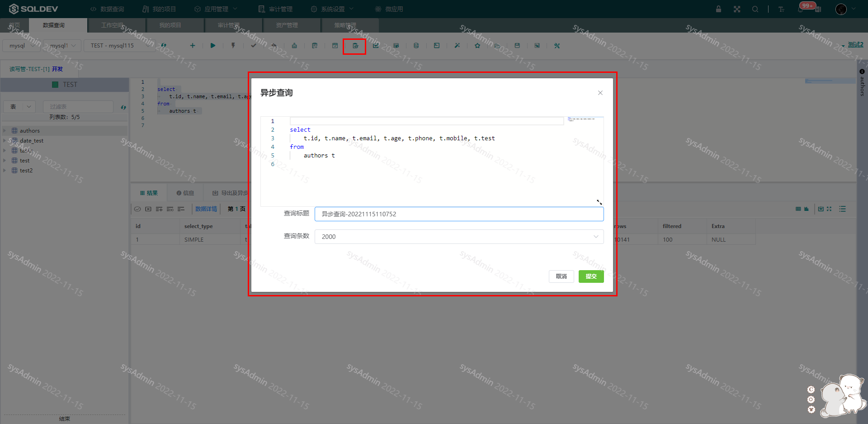
Task: Open the 审计管理 top menu
Action: 276,9
